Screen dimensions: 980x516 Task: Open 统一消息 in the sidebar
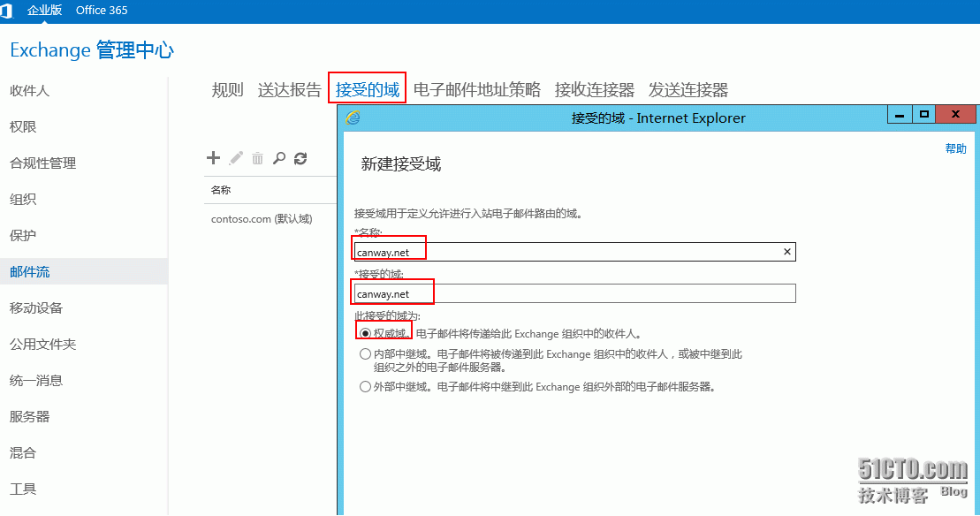tap(36, 381)
